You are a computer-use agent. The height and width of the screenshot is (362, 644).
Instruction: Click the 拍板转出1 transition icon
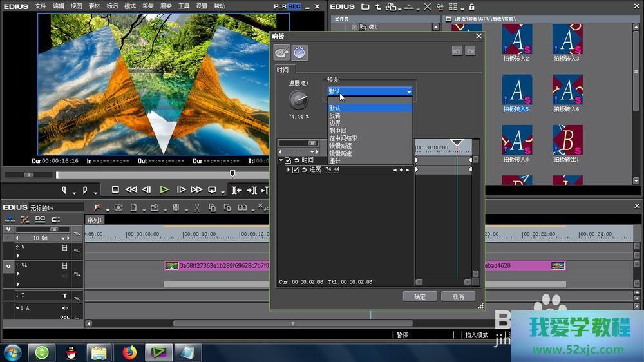coord(567,140)
